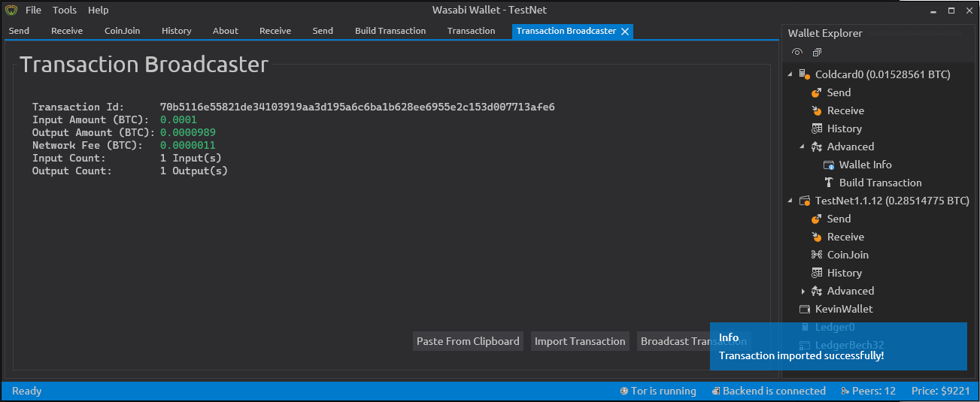This screenshot has height=402, width=980.
Task: Open the File menu
Action: click(34, 10)
